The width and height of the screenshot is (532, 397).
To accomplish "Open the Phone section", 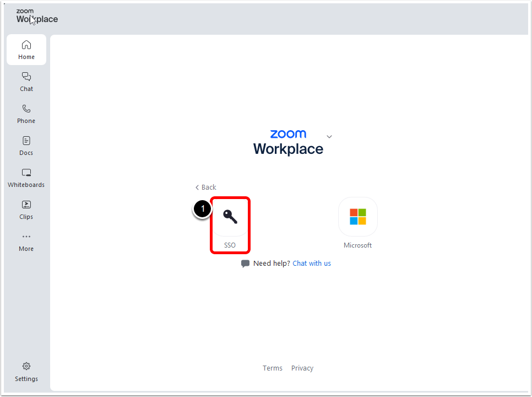I will click(x=26, y=114).
